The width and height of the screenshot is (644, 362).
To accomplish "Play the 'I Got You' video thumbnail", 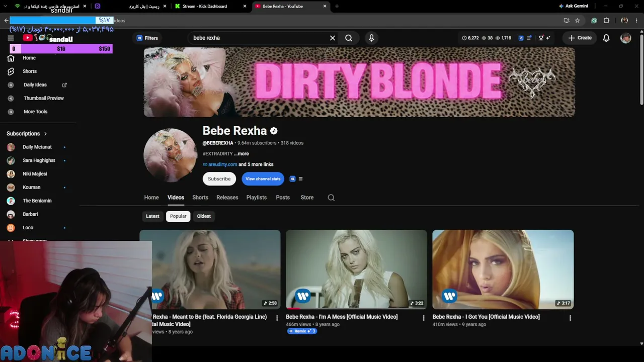I will coord(503,269).
